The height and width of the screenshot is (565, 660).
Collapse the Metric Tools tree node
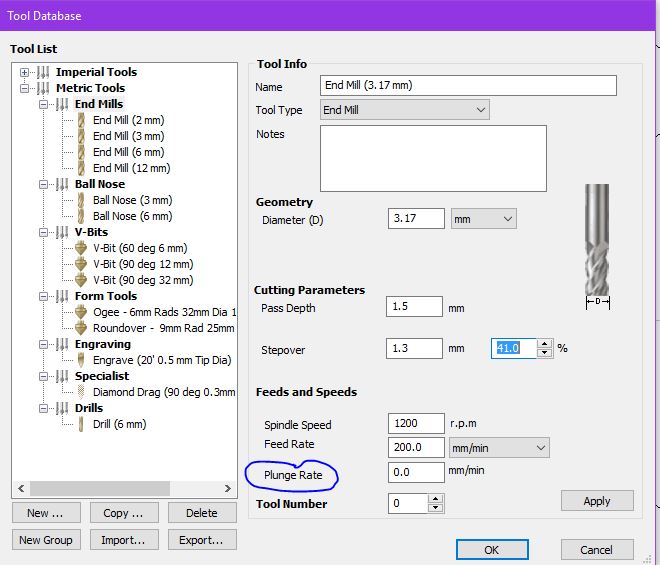tap(24, 88)
